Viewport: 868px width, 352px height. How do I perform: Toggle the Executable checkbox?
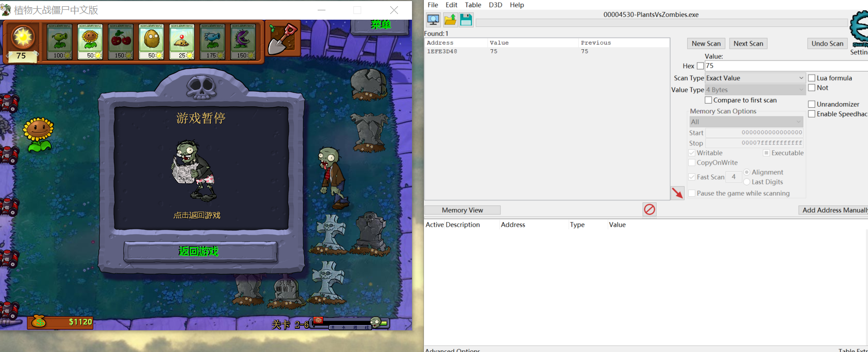(766, 153)
